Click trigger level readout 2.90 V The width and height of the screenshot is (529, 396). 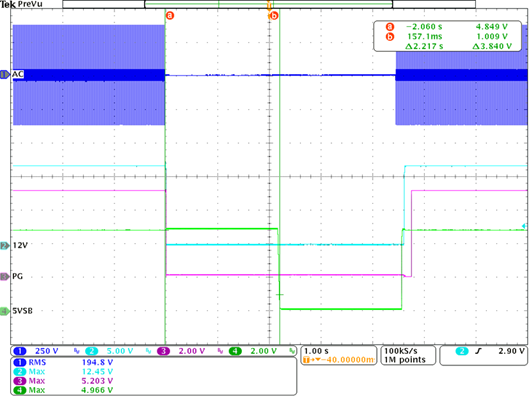(511, 351)
